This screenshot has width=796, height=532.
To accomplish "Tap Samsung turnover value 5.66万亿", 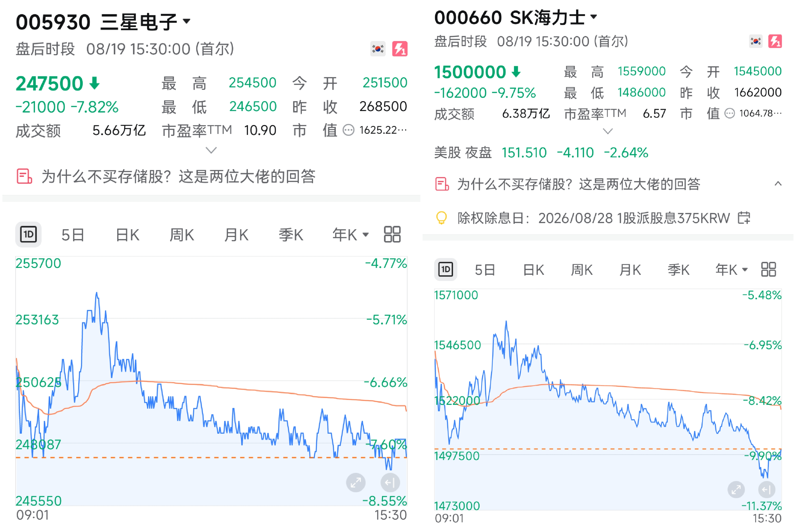I will [119, 130].
